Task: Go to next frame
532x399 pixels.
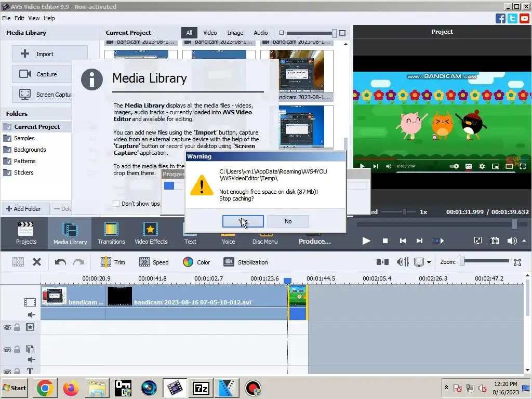Action: (419, 241)
